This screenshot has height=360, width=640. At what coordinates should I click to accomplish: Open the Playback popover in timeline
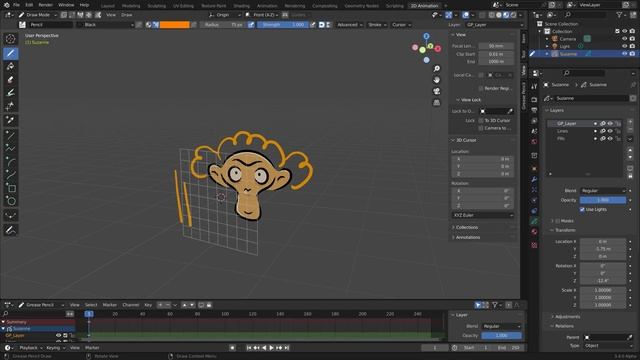coord(31,348)
